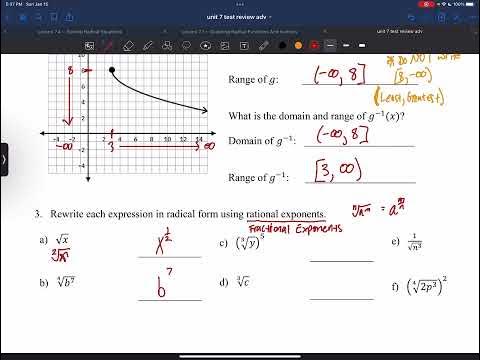
Task: Click problem a) square root of x
Action: click(x=62, y=239)
